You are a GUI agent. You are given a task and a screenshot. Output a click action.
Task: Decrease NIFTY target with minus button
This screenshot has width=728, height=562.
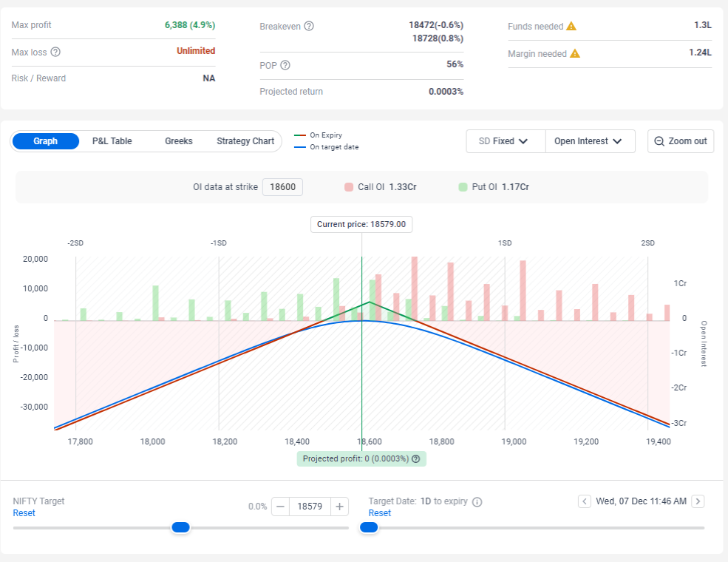click(280, 507)
